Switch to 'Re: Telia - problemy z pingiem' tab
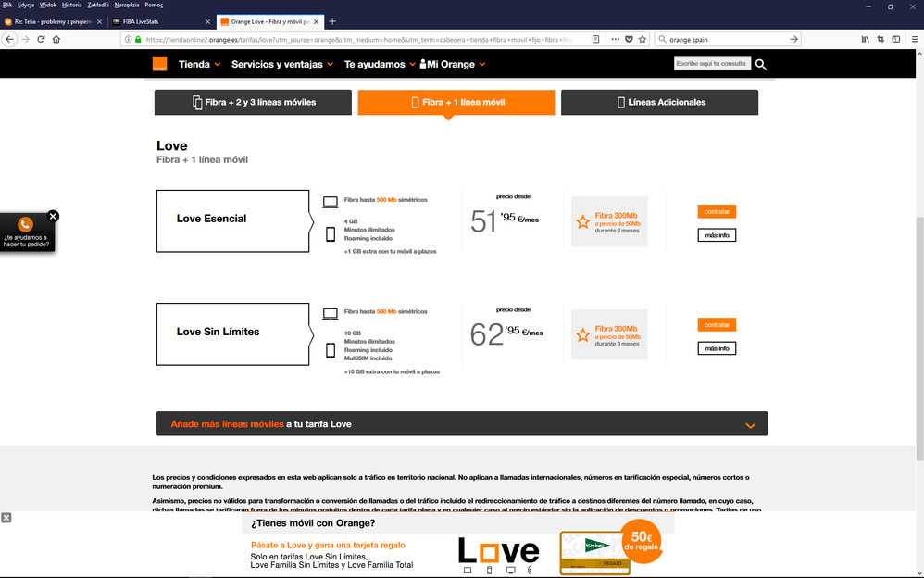924x578 pixels. click(x=53, y=22)
